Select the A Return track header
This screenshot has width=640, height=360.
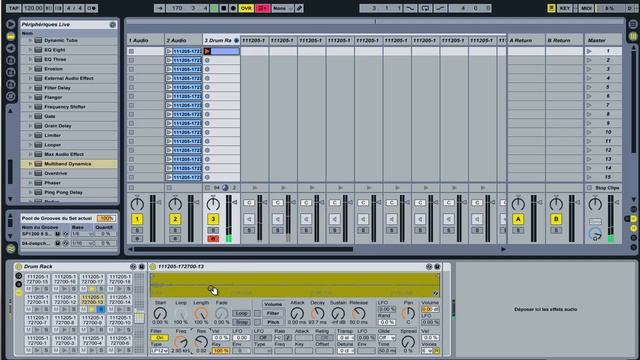pos(526,40)
